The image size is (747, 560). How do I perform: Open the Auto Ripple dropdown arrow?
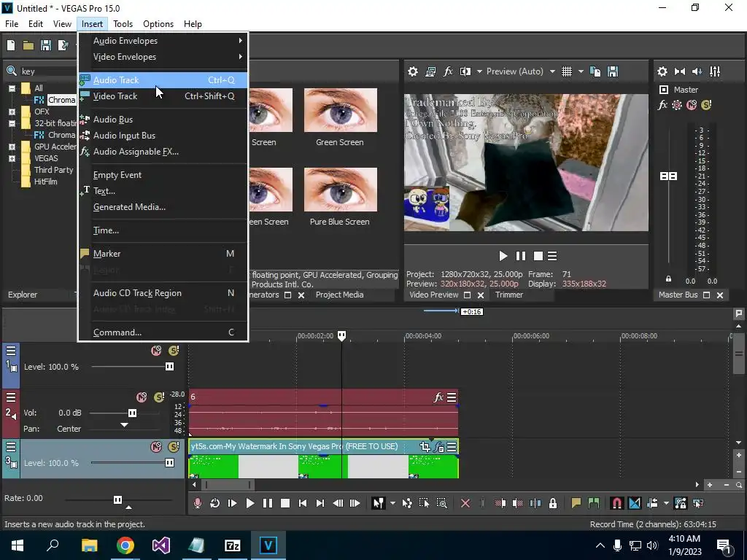click(666, 503)
